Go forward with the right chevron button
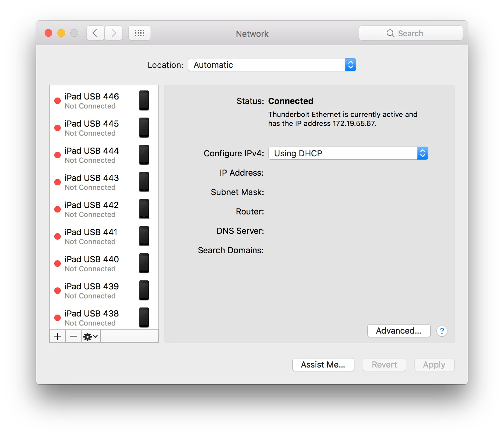Image resolution: width=504 pixels, height=436 pixels. click(113, 33)
